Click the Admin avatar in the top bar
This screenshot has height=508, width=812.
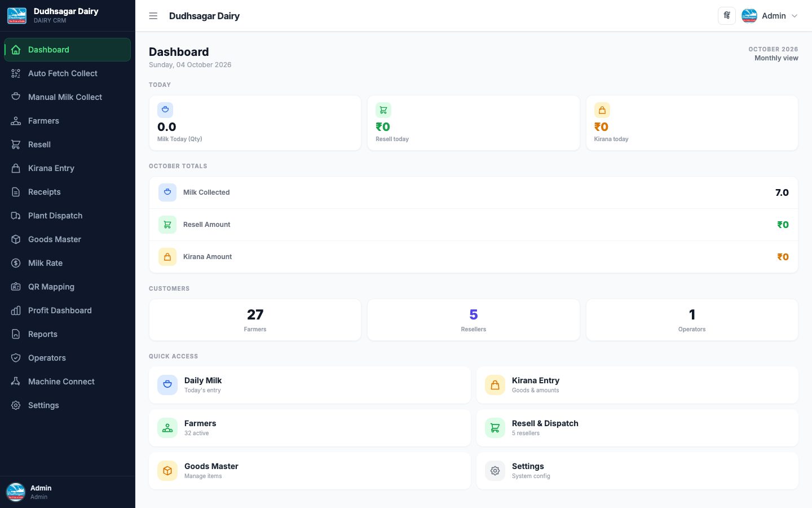point(749,16)
